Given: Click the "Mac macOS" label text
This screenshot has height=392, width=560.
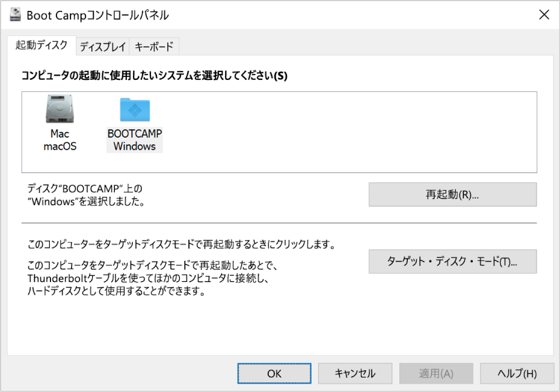Looking at the screenshot, I should [x=60, y=140].
